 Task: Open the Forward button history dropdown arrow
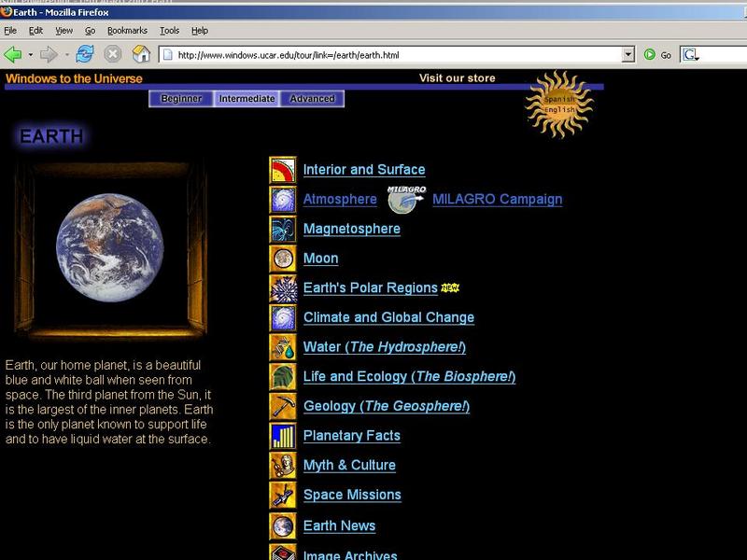66,55
